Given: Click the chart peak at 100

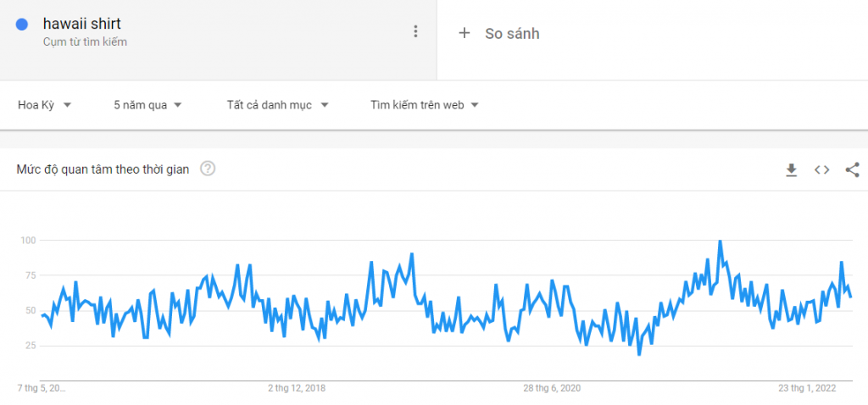Looking at the screenshot, I should 720,241.
